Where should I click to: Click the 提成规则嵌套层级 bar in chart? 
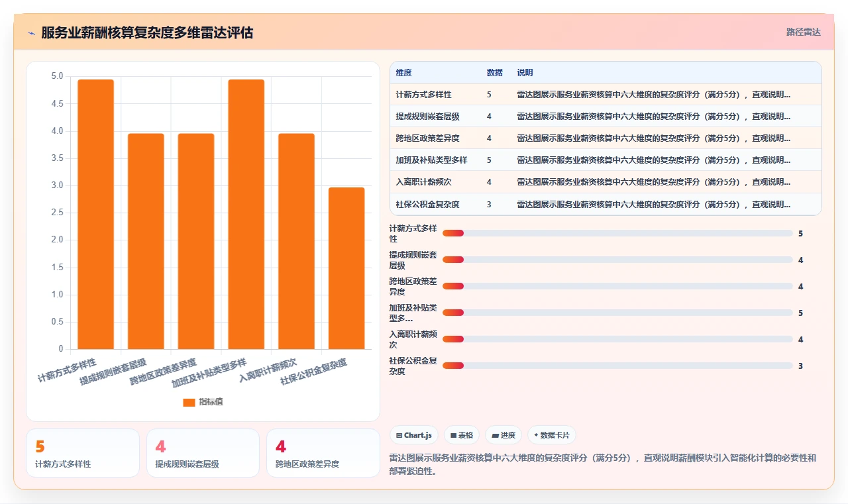pos(146,241)
